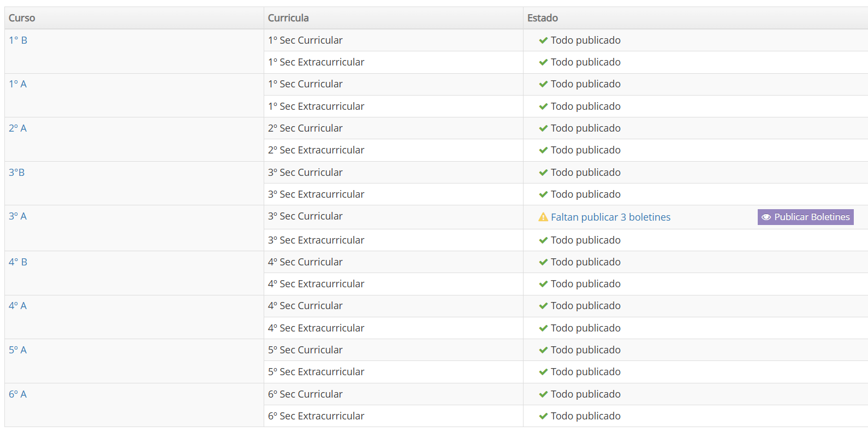Image resolution: width=868 pixels, height=432 pixels.
Task: Click the Curricula column header
Action: coord(288,18)
